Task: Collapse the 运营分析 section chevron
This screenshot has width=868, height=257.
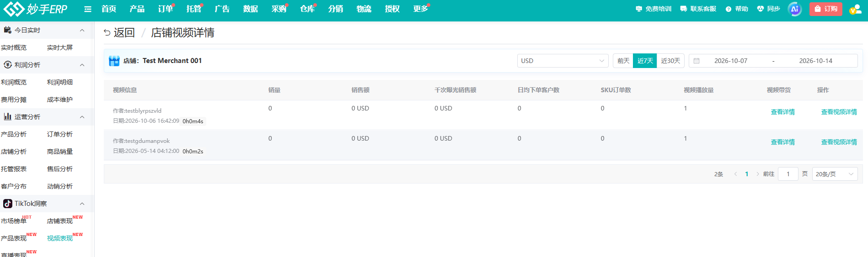Action: click(82, 117)
